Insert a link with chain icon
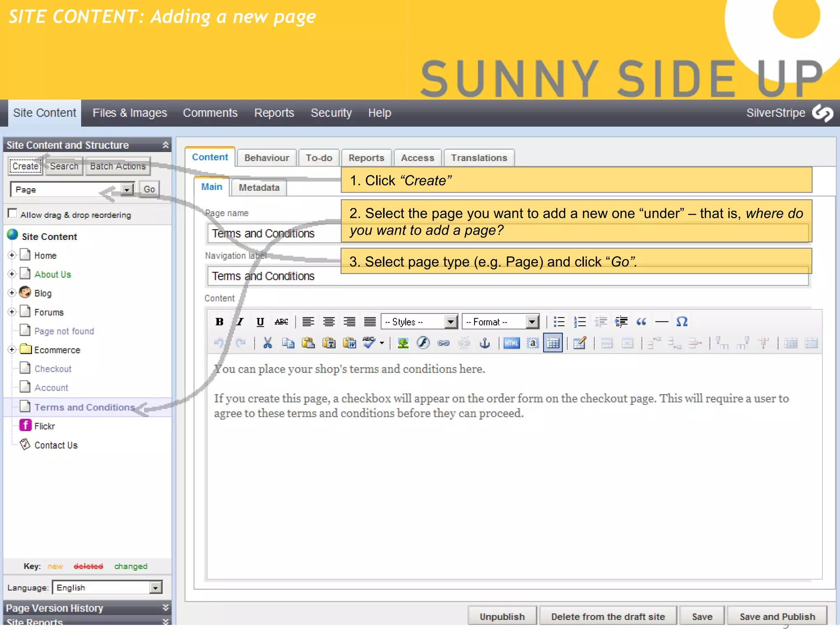This screenshot has height=630, width=840. pyautogui.click(x=443, y=343)
